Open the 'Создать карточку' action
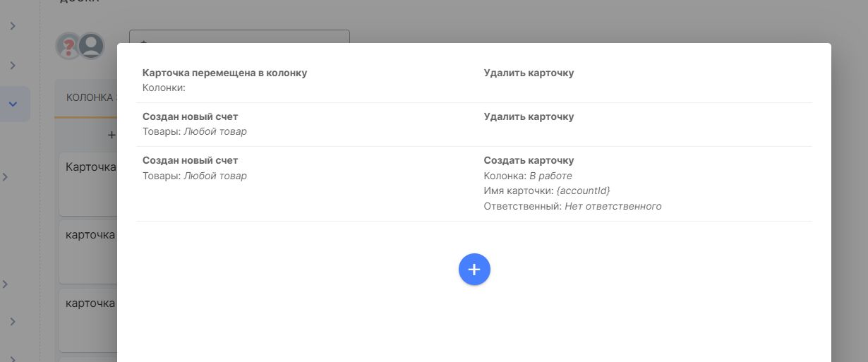 [x=529, y=160]
